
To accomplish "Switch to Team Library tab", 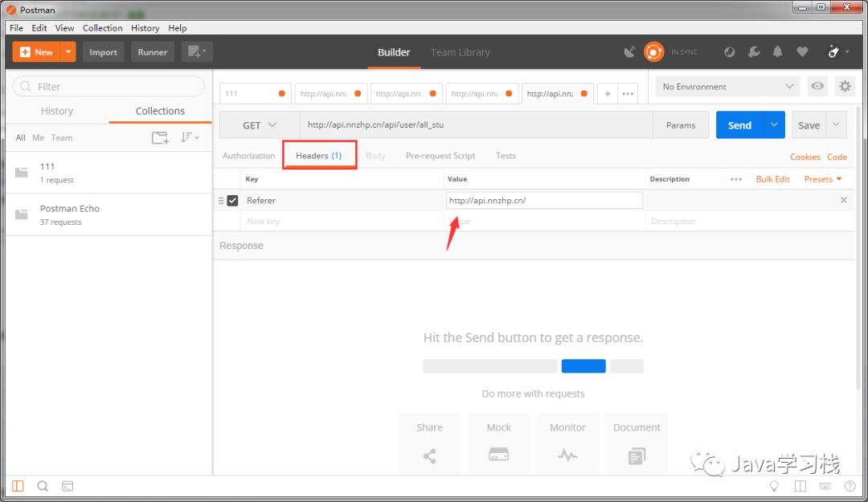I will pyautogui.click(x=460, y=52).
